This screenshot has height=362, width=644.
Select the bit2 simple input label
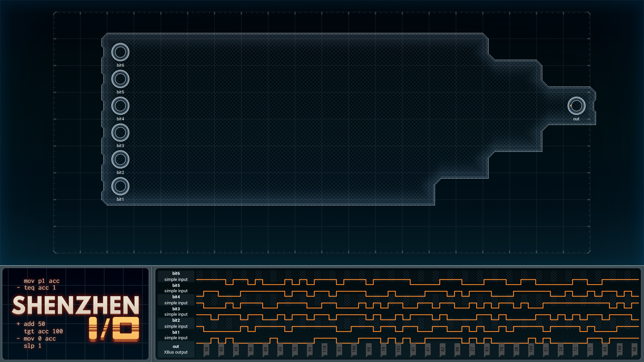[176, 323]
